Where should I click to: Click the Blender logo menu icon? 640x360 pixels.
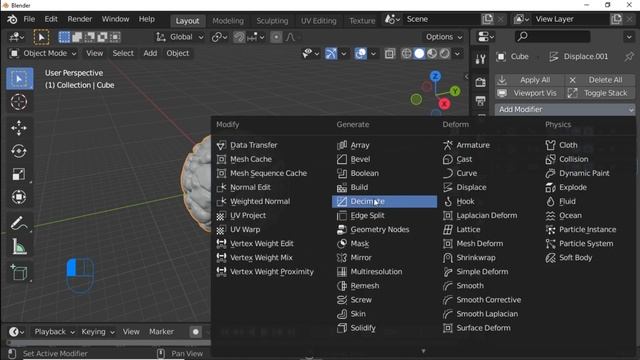coord(12,19)
